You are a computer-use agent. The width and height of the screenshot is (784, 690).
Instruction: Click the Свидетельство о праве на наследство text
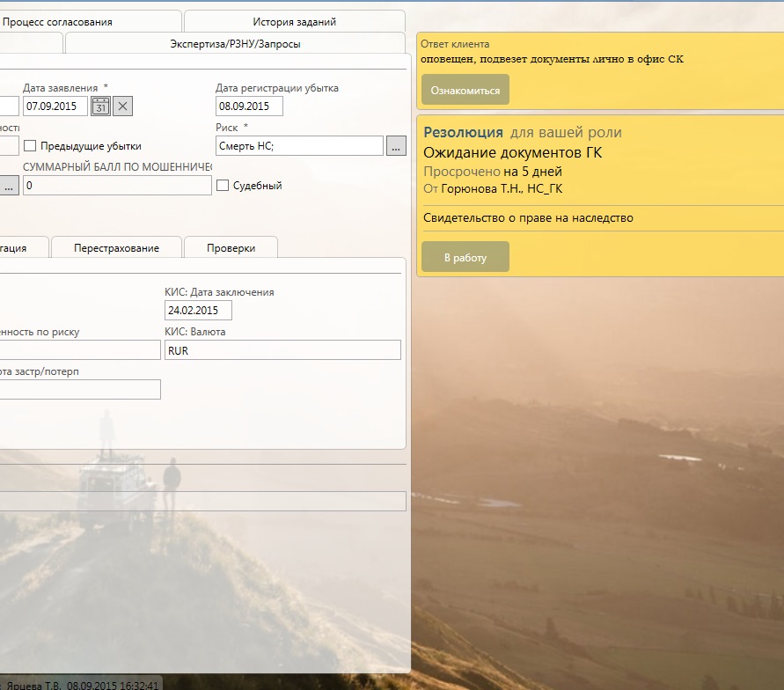[528, 218]
